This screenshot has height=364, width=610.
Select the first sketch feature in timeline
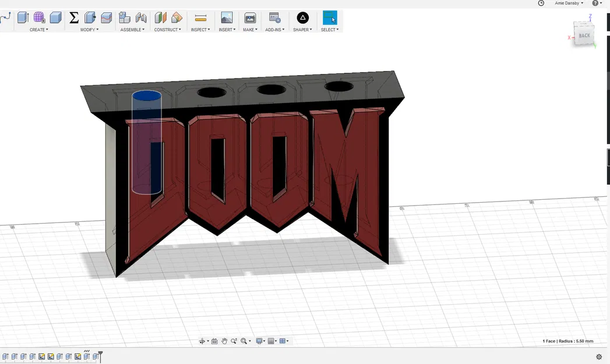click(41, 356)
